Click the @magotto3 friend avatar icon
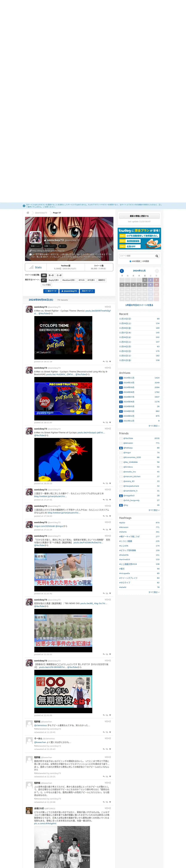This screenshot has height=868, width=186. pos(121,496)
